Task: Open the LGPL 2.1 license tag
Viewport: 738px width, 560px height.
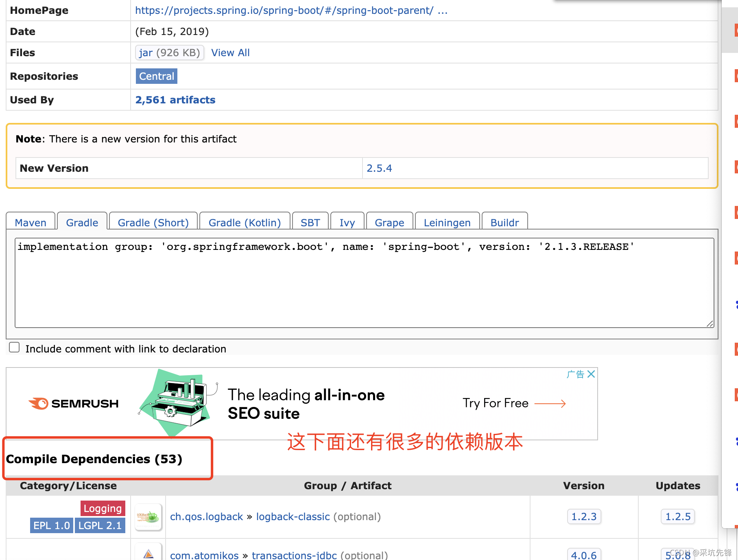Action: click(x=100, y=525)
